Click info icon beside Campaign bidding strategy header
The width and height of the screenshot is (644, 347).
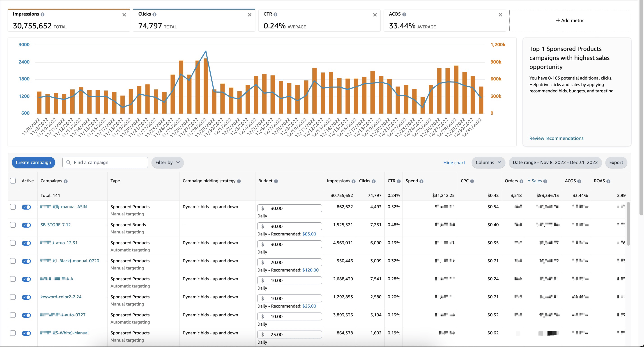point(239,181)
